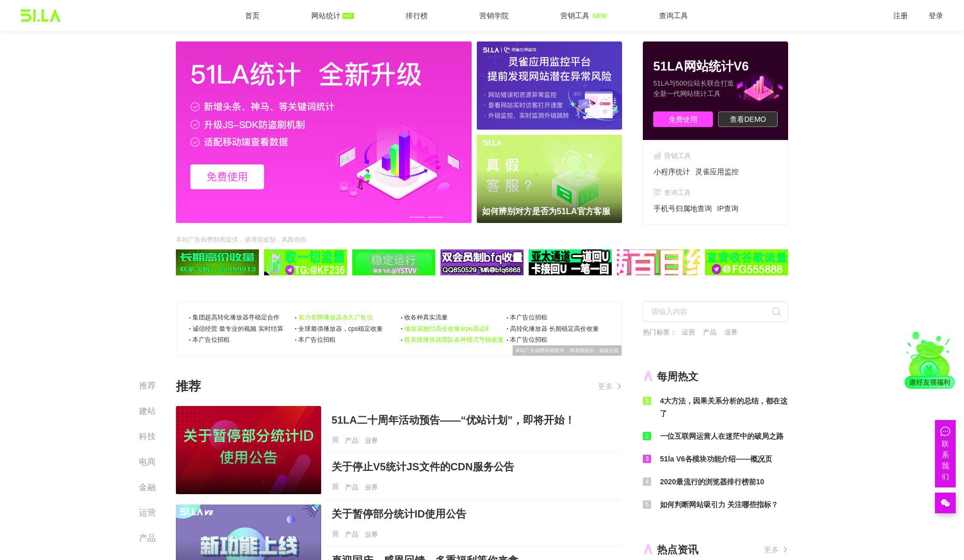Open 2020最流行的浏览器排行榜前10 article
The width and height of the screenshot is (964, 560).
(x=712, y=482)
